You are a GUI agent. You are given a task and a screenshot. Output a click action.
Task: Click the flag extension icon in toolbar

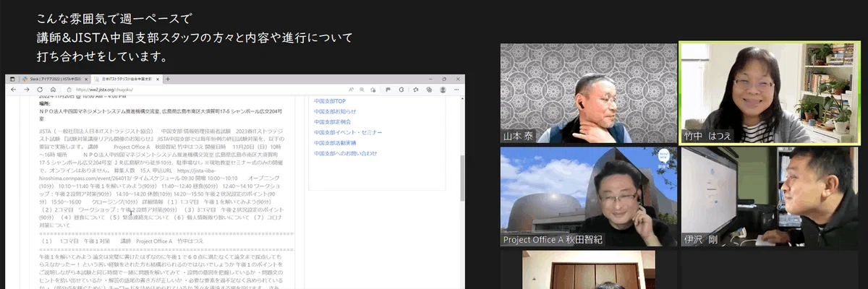[x=388, y=90]
